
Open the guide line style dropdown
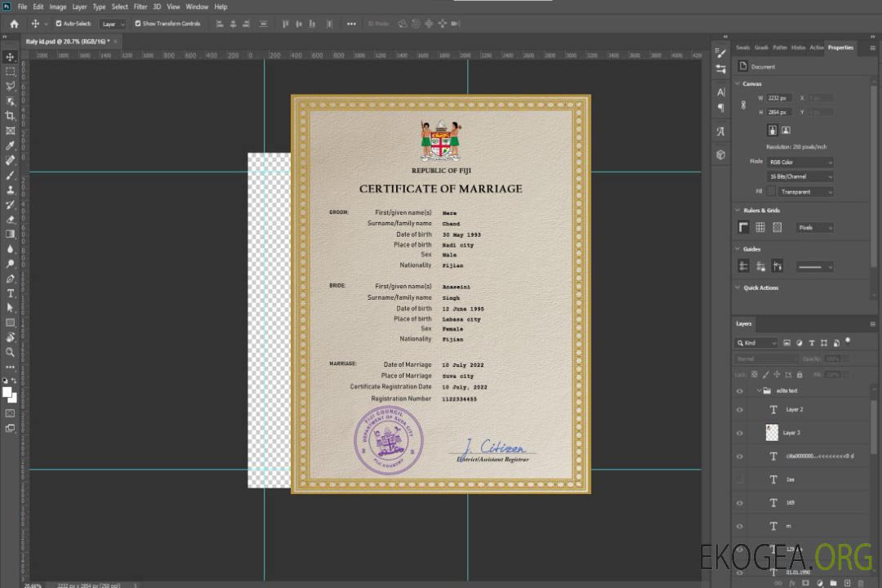pyautogui.click(x=814, y=267)
